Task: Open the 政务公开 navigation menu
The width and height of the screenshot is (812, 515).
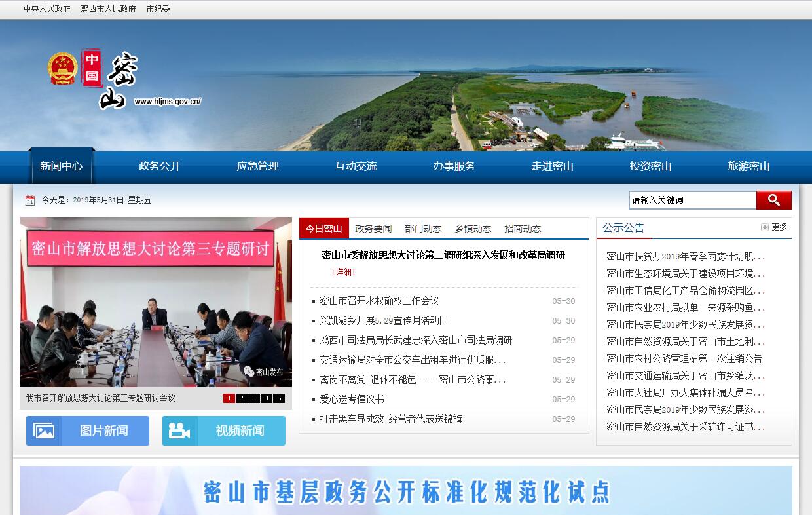Action: (x=159, y=166)
